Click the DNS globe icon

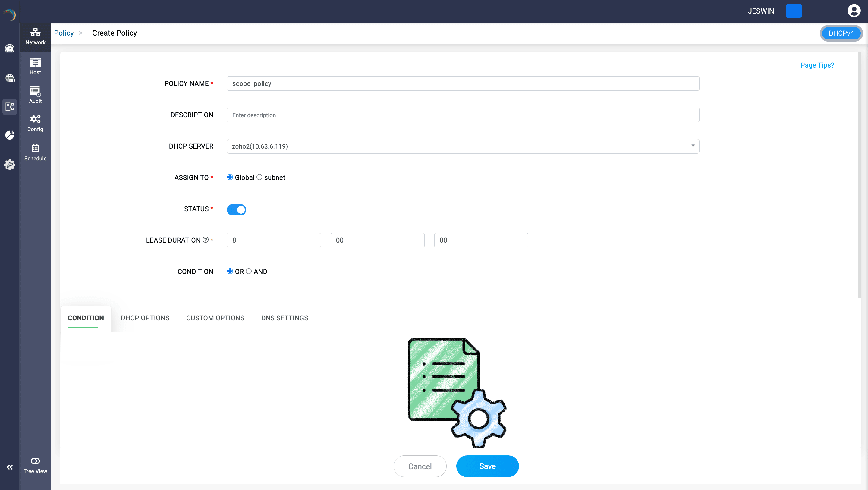pos(10,78)
